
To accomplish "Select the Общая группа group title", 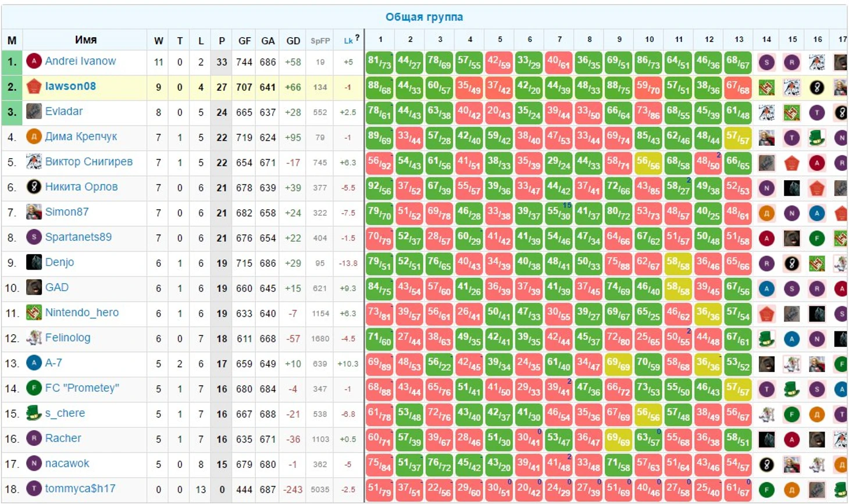I will pyautogui.click(x=424, y=17).
